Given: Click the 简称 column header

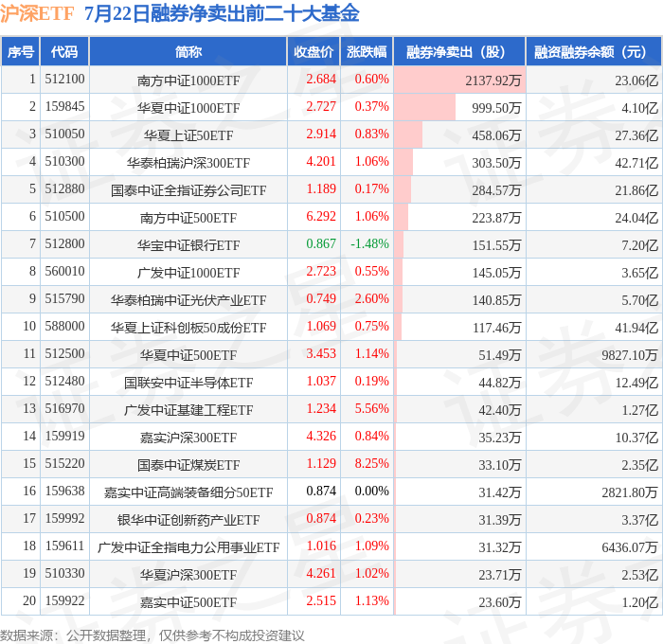Looking at the screenshot, I should tap(188, 51).
